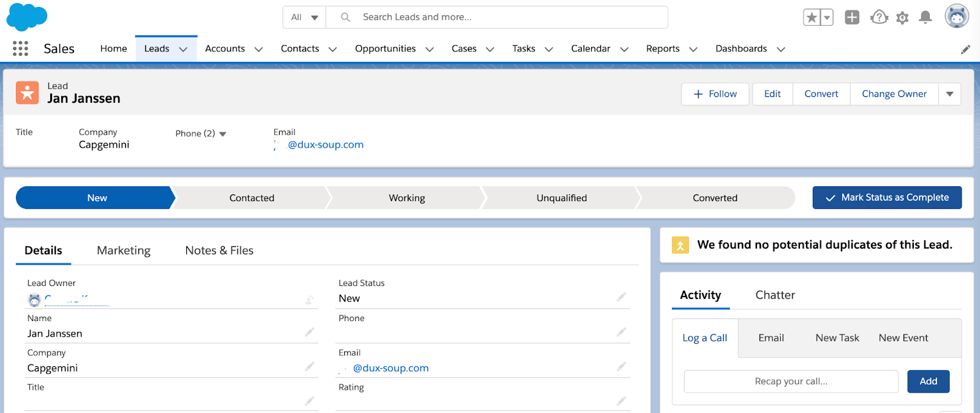Edit the Lead Status pencil icon
Screen dimensions: 980x413
point(621,297)
